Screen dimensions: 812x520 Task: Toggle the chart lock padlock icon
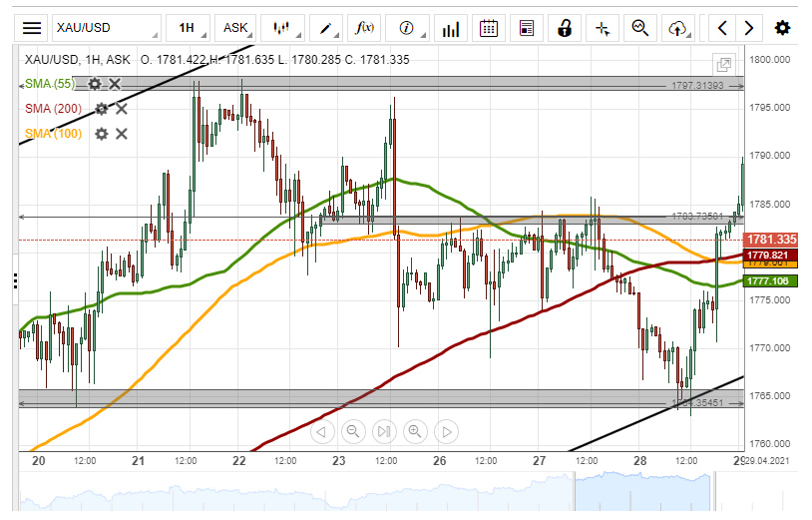pos(565,28)
